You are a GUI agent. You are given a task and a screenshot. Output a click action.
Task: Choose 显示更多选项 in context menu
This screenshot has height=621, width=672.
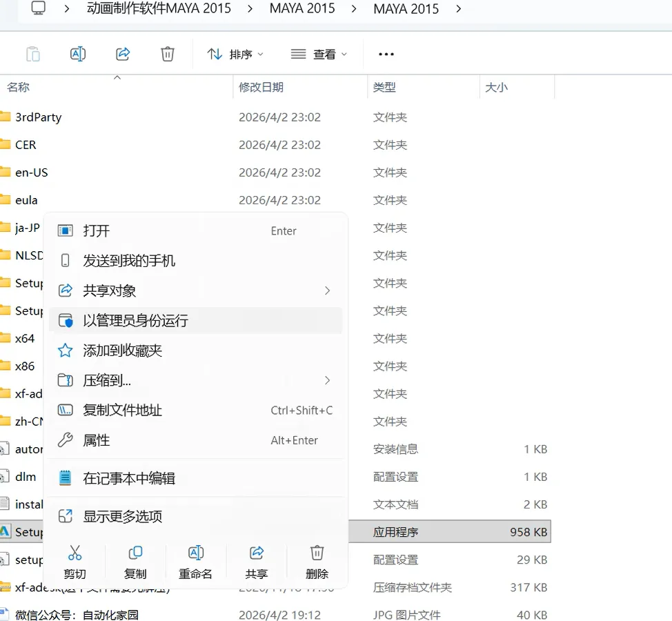(x=196, y=516)
